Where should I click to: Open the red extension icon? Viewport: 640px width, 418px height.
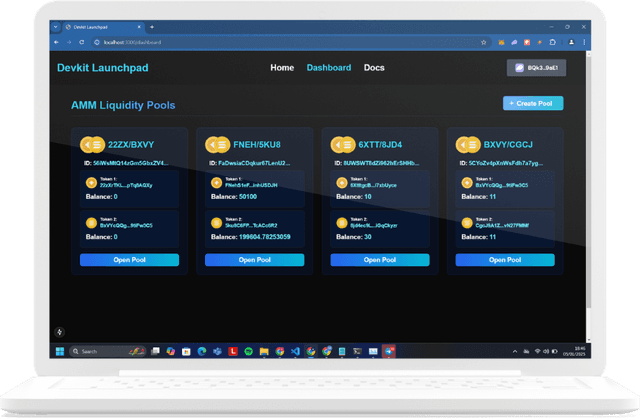[x=527, y=42]
